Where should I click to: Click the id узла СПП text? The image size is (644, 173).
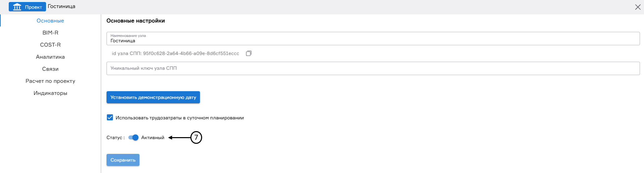(x=175, y=53)
